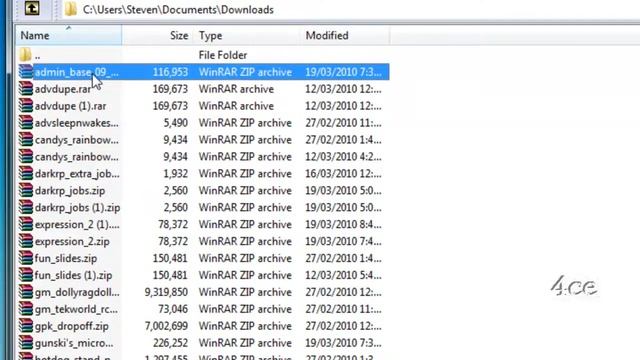
Task: Click the size value 5,490
Action: (176, 123)
